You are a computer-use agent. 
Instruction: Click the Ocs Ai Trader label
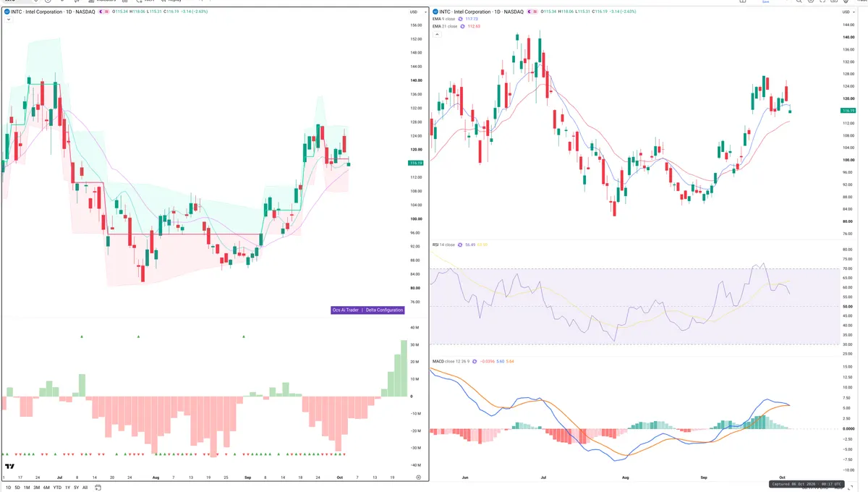345,310
